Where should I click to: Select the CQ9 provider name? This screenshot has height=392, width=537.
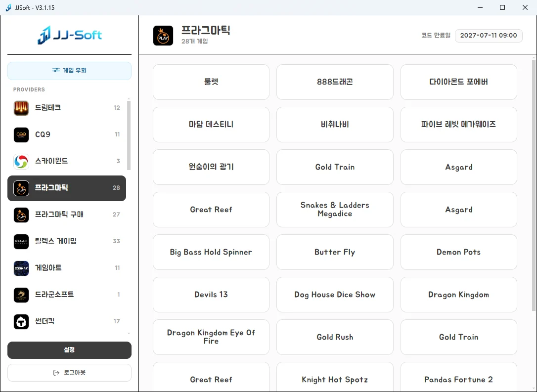coord(43,134)
